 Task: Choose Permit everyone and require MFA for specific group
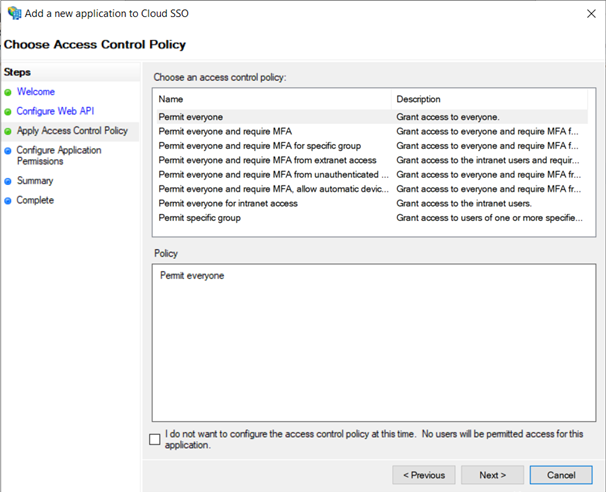coord(259,146)
